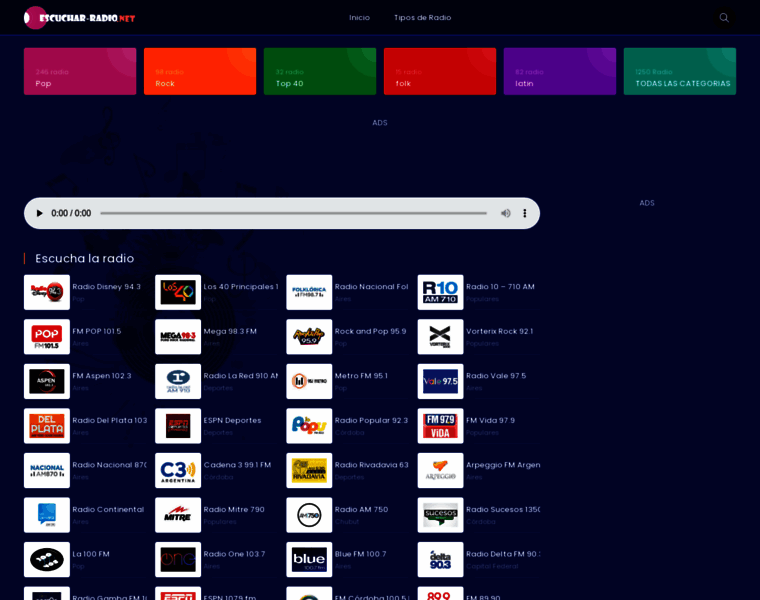Screen dimensions: 760x600
Task: Click the Delta 90.3 logo
Action: pyautogui.click(x=441, y=560)
